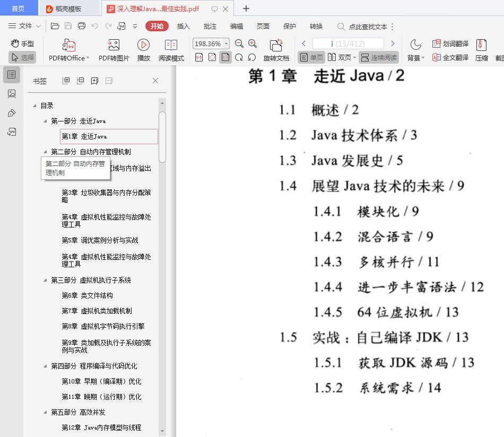Go to previous page arrow
Screen dimensions: 504x437
pyautogui.click(x=304, y=43)
